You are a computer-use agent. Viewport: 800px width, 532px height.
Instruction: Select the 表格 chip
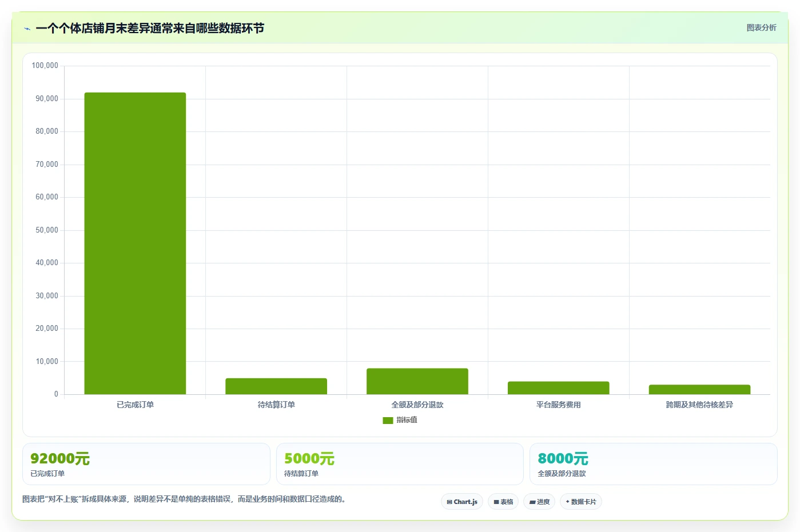(503, 502)
